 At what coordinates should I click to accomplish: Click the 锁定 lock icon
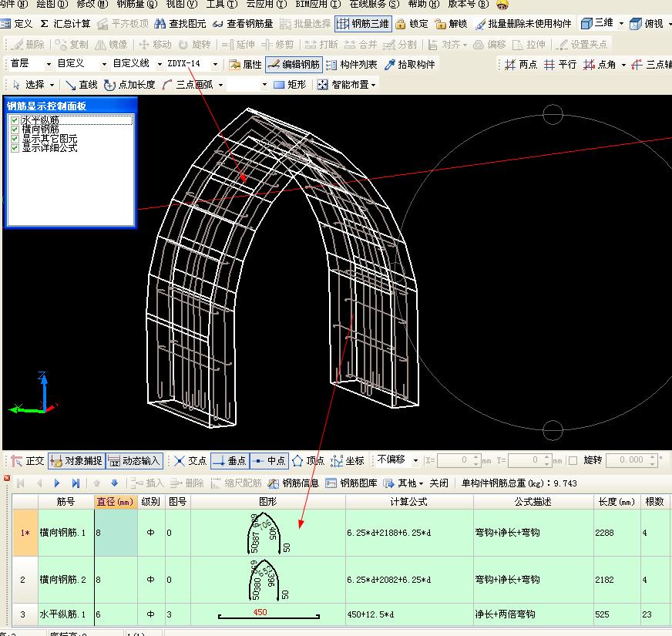pyautogui.click(x=400, y=24)
